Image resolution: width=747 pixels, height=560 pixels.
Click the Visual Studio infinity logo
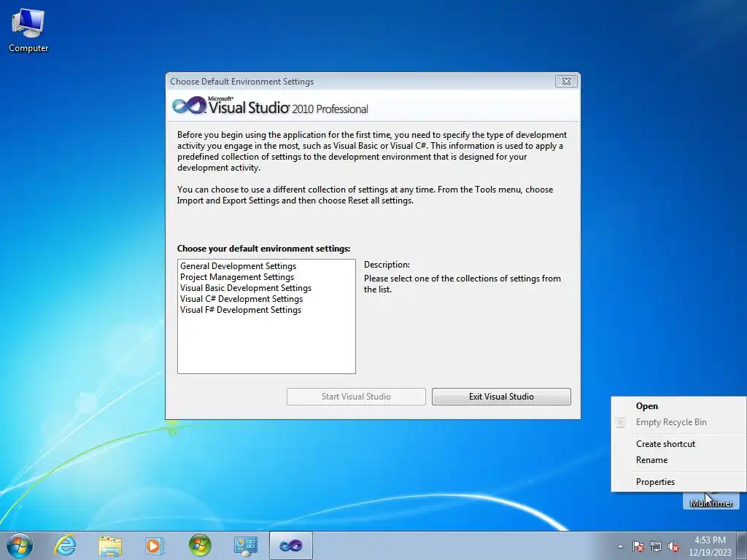[x=189, y=105]
